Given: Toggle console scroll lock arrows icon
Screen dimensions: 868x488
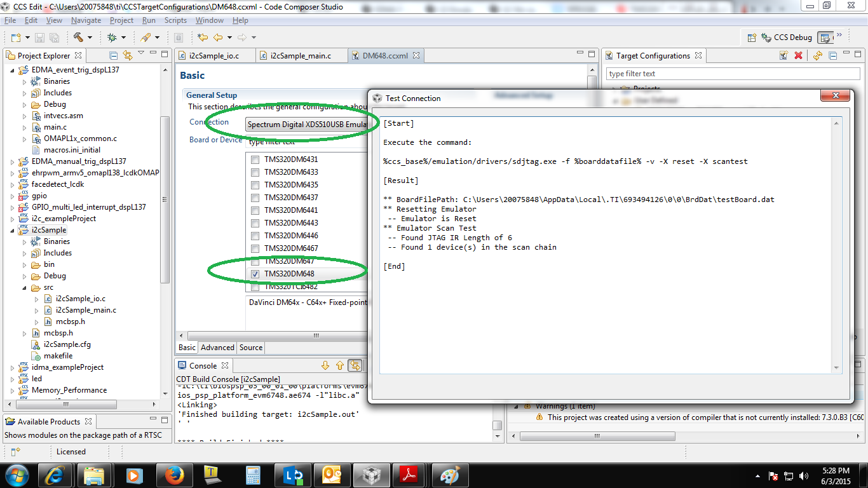Looking at the screenshot, I should 355,365.
